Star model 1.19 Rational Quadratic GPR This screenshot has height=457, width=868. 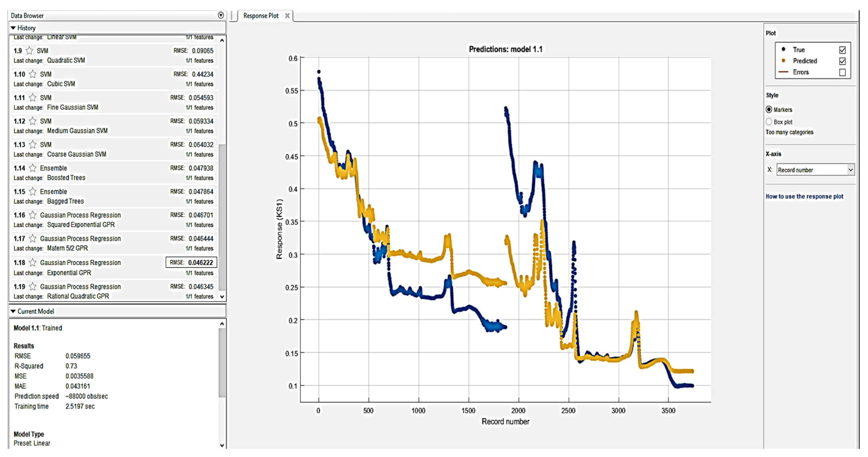[33, 286]
